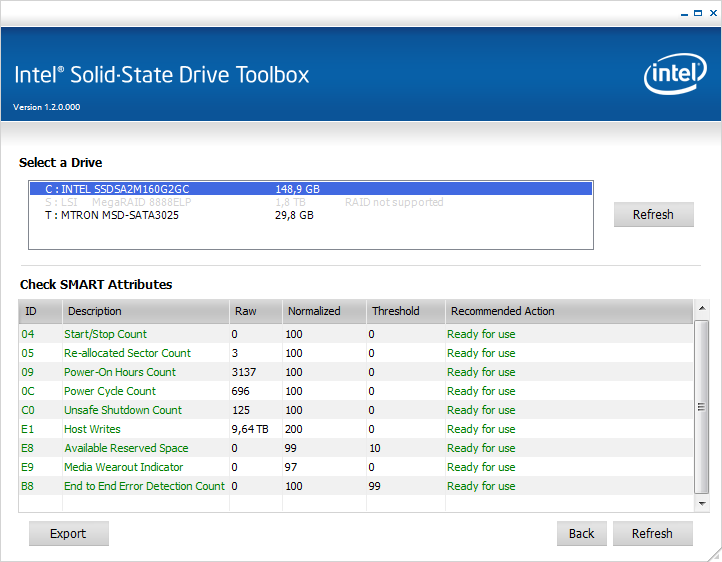This screenshot has height=562, width=722.
Task: Click the 696 raw value cell
Action: tap(240, 391)
